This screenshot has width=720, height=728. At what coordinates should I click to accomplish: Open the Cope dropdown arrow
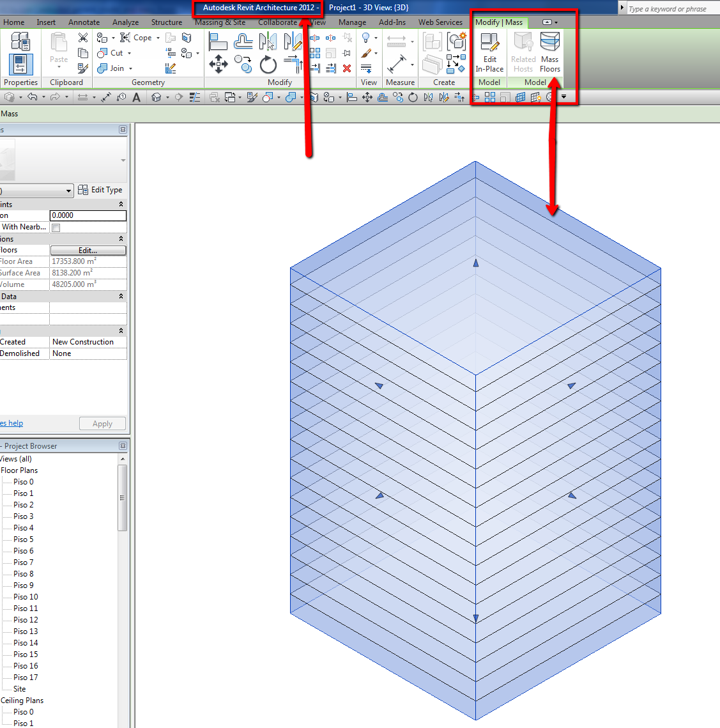[158, 38]
